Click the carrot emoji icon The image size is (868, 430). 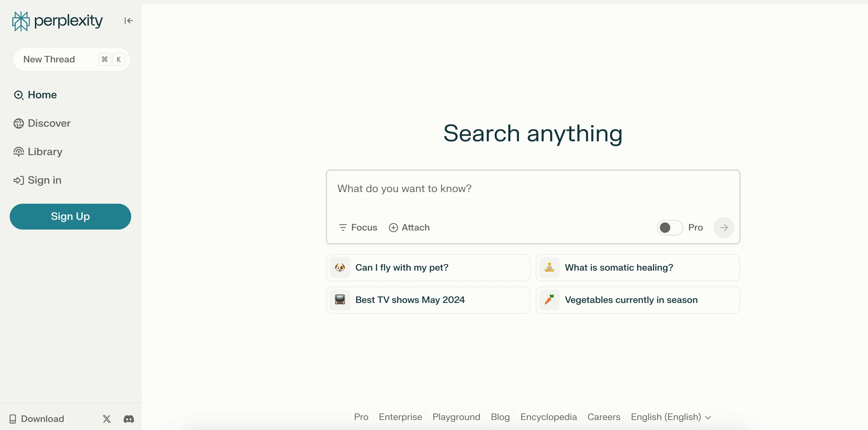(549, 300)
